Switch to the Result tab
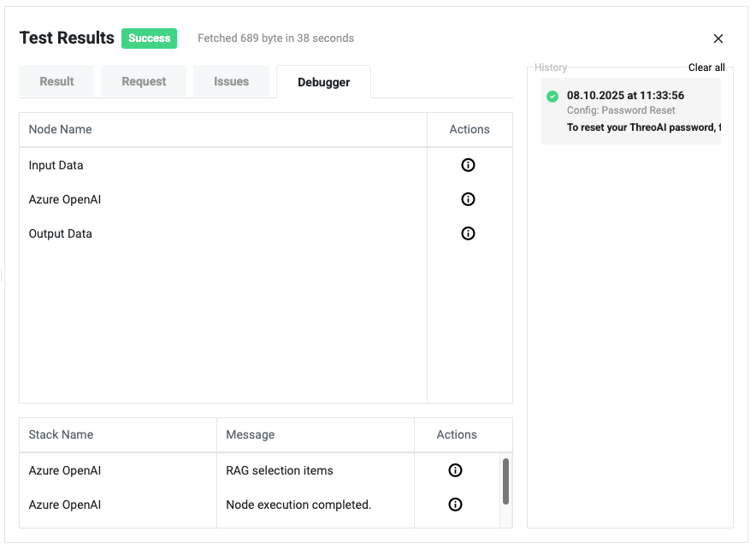Image resolution: width=756 pixels, height=549 pixels. [x=56, y=81]
